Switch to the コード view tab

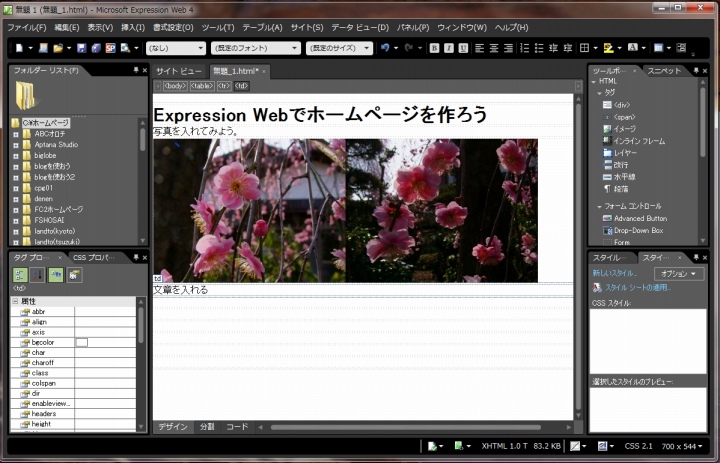click(x=237, y=427)
